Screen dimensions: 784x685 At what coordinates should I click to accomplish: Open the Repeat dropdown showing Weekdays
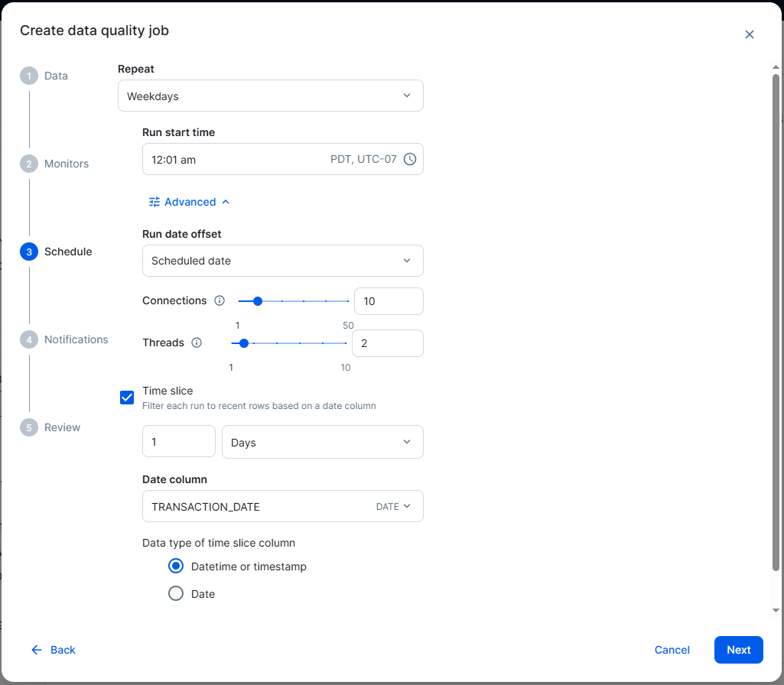270,95
